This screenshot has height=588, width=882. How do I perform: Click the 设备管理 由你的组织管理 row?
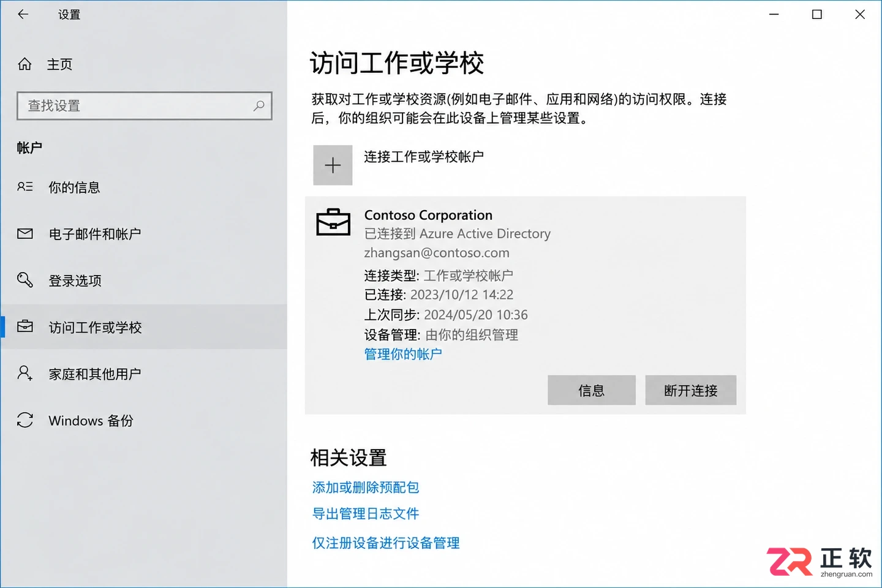[441, 334]
